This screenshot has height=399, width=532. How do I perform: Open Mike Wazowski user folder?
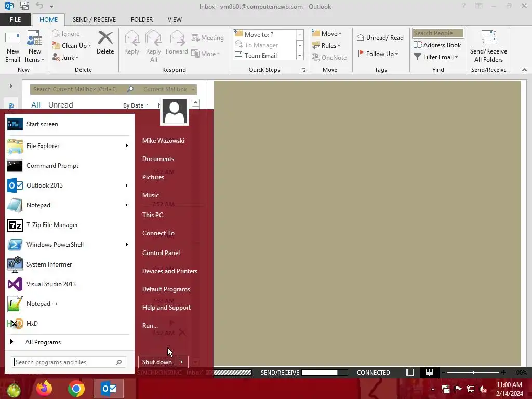(163, 140)
